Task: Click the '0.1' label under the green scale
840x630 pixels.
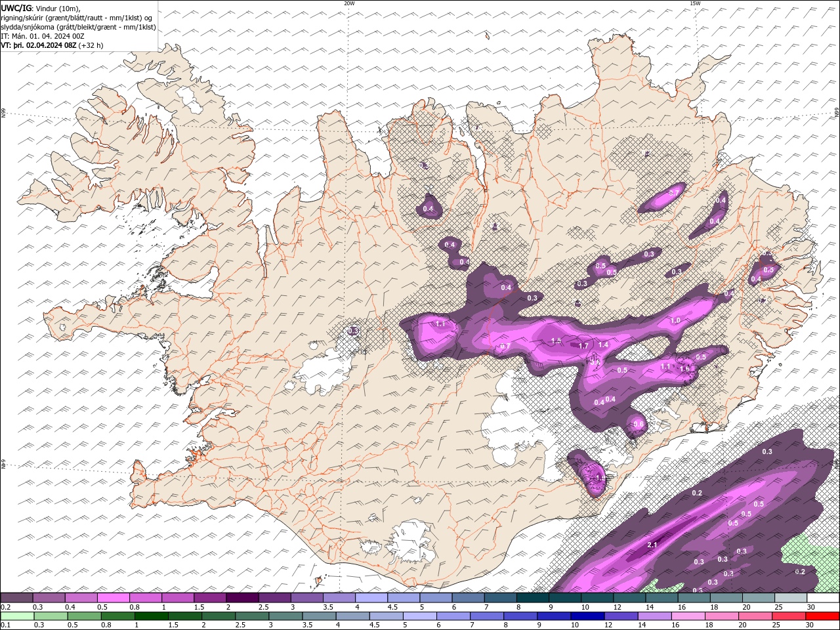Action: click(x=5, y=625)
